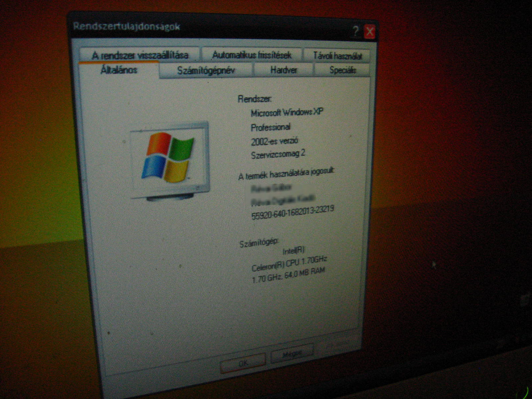This screenshot has height=399, width=532.
Task: Click the 'Celeron(R) CPU 1.70GHz' text
Action: click(x=290, y=264)
